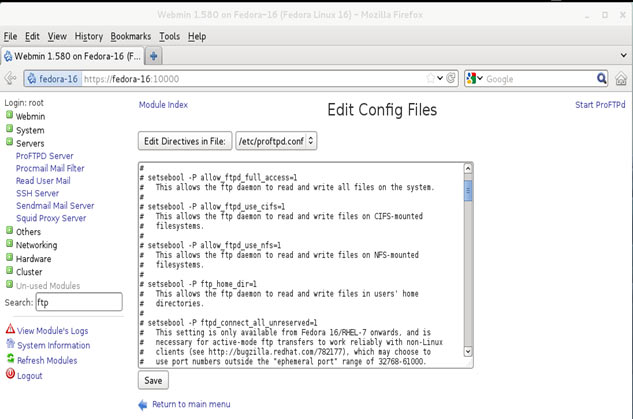Screen dimensions: 633x419
Task: Click the Hardware category label
Action: click(34, 259)
